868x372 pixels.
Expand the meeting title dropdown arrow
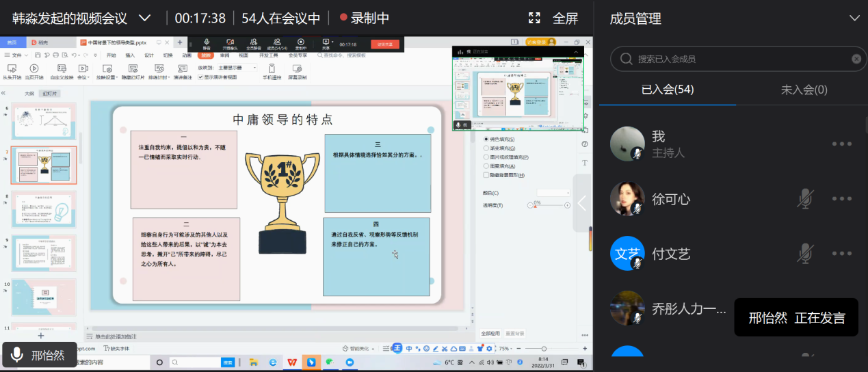coord(144,18)
